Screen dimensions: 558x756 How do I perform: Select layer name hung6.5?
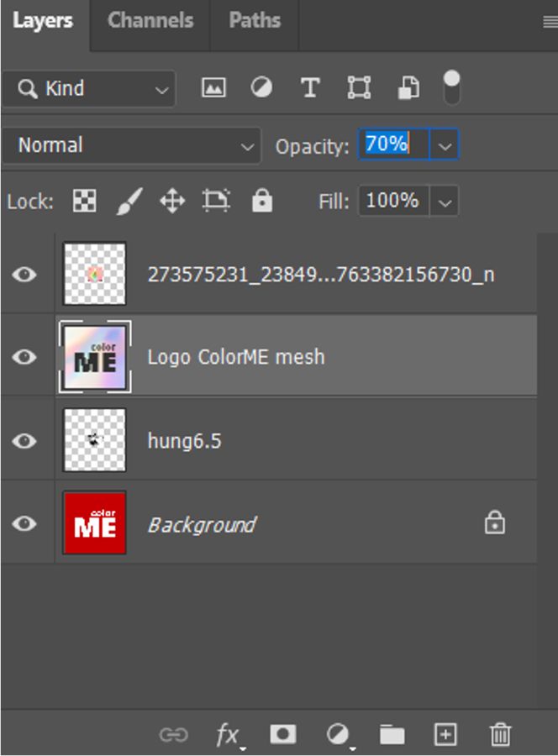tap(184, 441)
